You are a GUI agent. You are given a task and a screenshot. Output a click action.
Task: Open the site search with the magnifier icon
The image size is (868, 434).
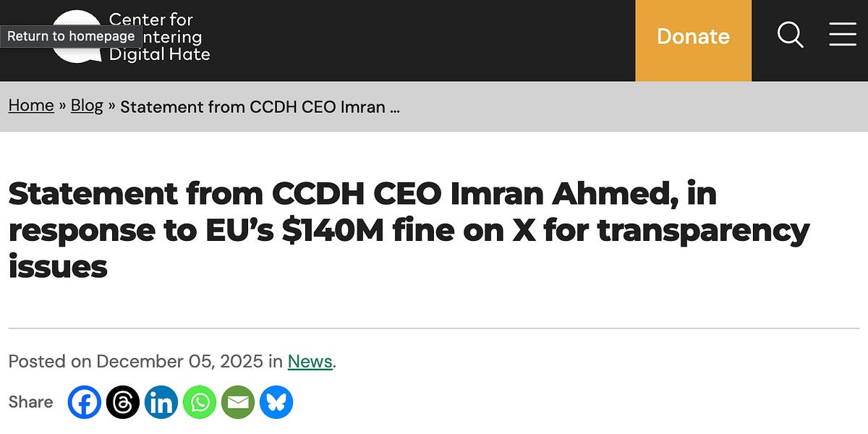790,35
